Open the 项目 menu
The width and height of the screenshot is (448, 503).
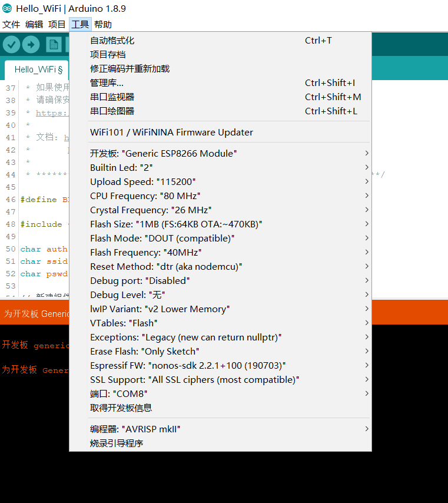click(57, 24)
